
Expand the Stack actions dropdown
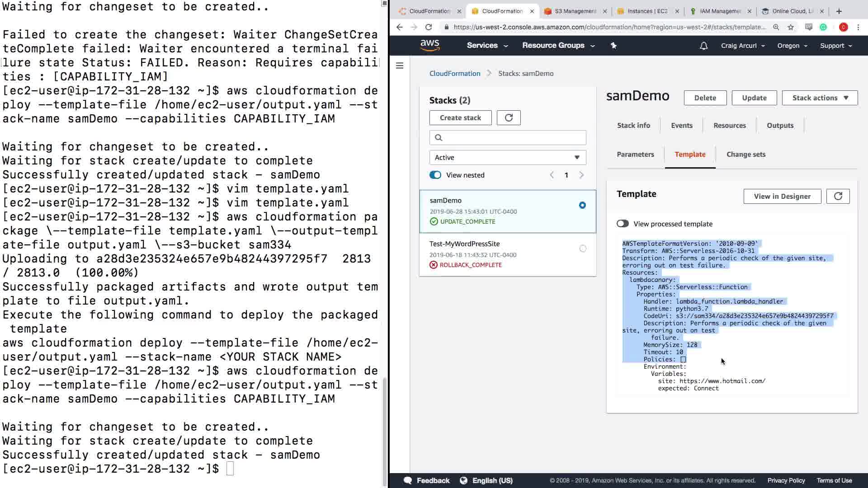(x=820, y=98)
